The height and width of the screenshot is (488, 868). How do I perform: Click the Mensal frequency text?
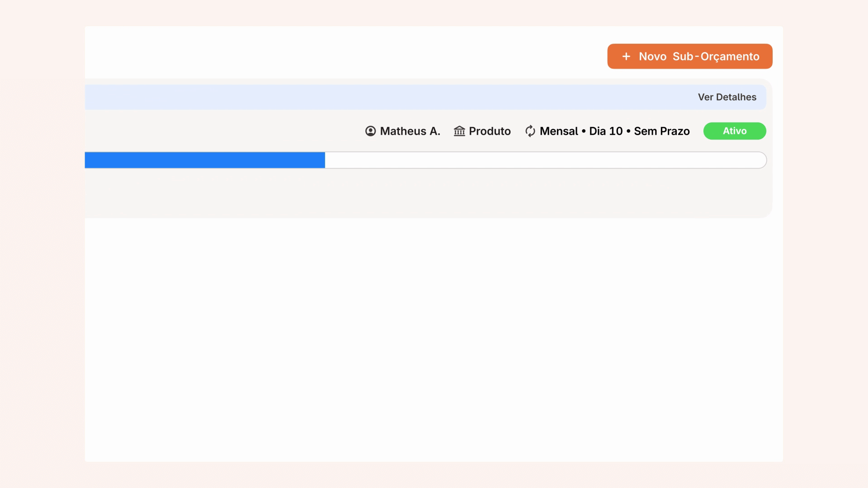click(559, 131)
